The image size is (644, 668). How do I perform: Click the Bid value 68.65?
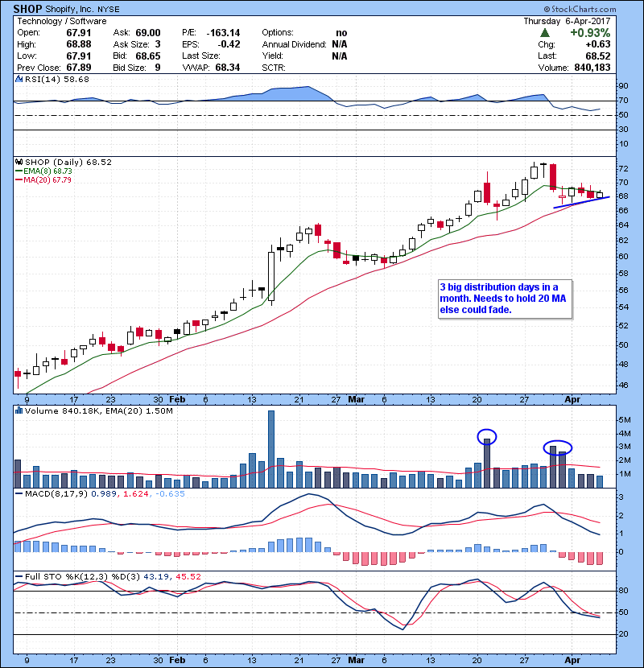pyautogui.click(x=148, y=56)
